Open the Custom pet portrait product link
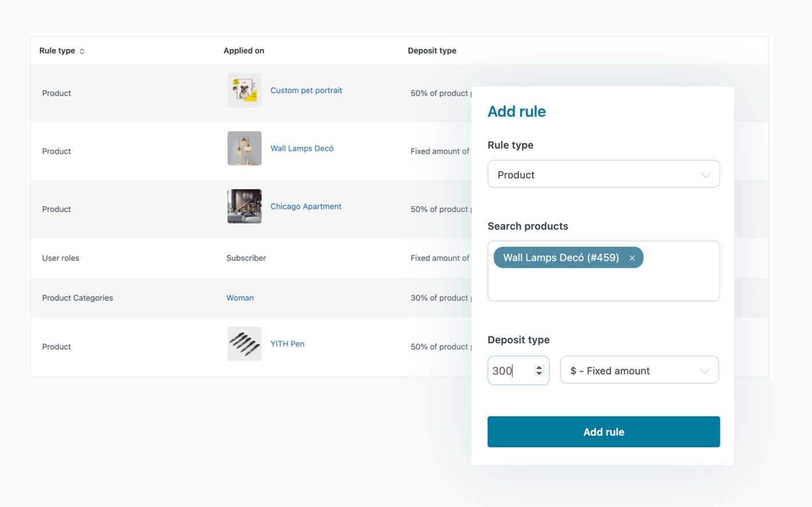Screen dimensions: 812x507 [x=306, y=90]
